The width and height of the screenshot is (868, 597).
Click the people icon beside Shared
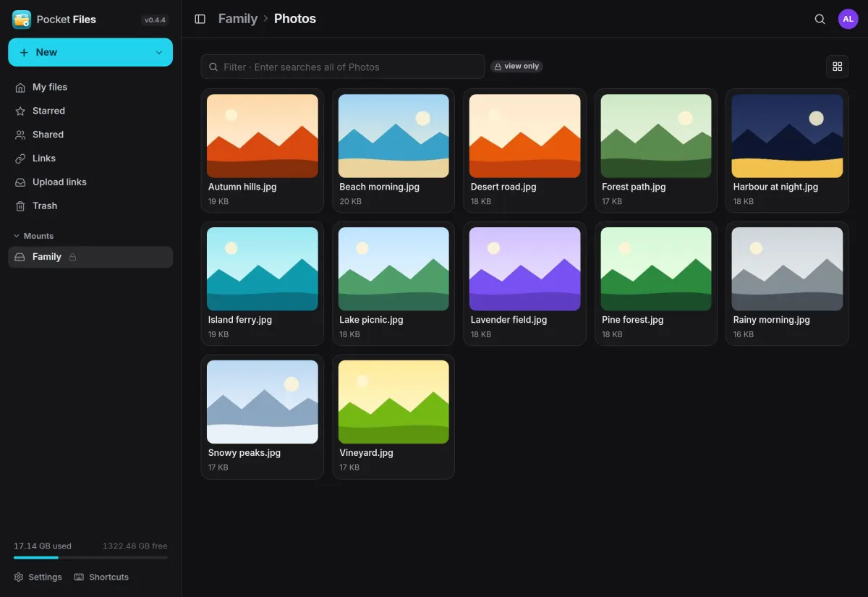coord(20,135)
